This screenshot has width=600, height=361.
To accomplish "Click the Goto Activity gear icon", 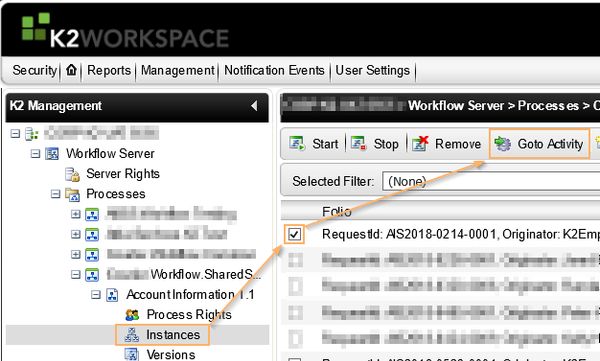I will pyautogui.click(x=503, y=144).
